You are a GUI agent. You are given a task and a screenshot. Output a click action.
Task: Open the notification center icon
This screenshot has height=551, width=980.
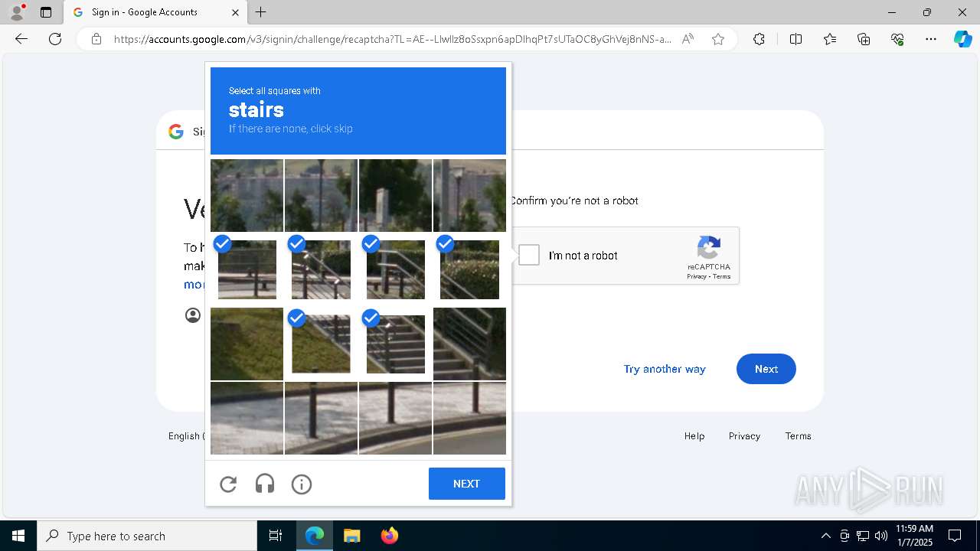pos(955,536)
